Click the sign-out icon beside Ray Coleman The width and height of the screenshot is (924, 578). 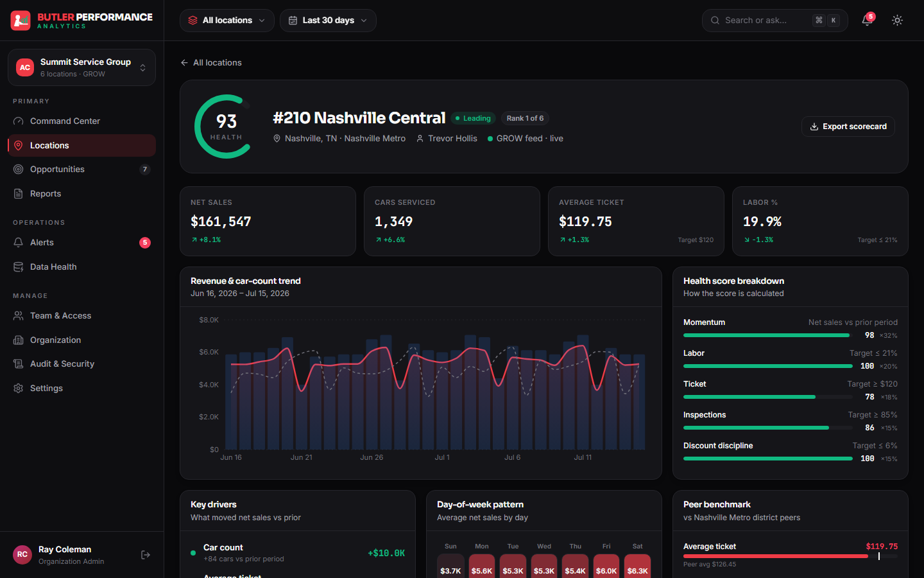146,555
